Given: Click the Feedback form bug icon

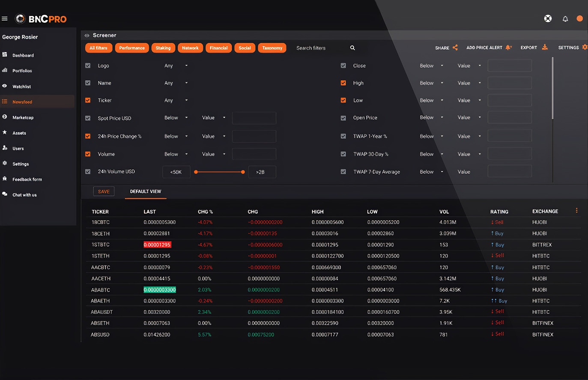Looking at the screenshot, I should [x=5, y=179].
